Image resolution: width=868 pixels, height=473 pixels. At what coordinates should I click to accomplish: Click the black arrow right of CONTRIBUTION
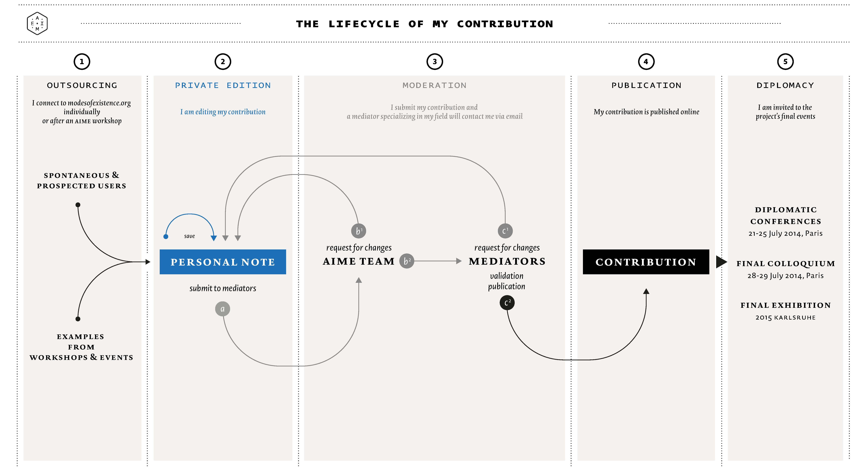(x=721, y=262)
